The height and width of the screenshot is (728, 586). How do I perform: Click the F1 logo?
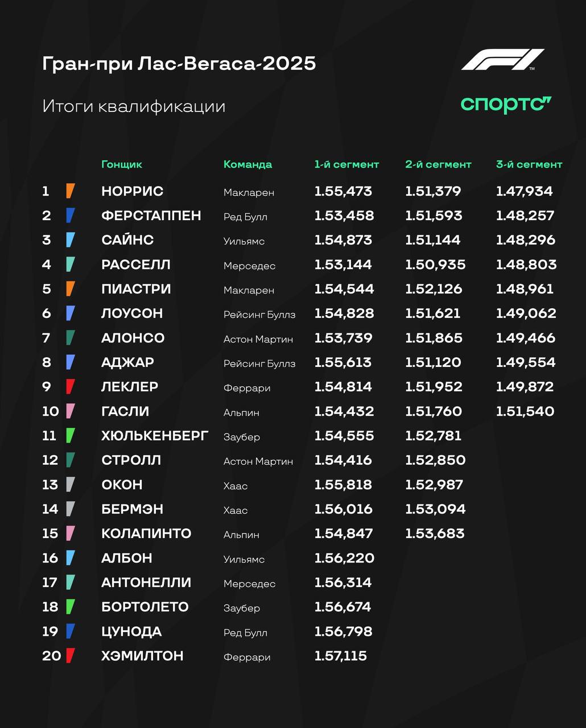pyautogui.click(x=502, y=60)
